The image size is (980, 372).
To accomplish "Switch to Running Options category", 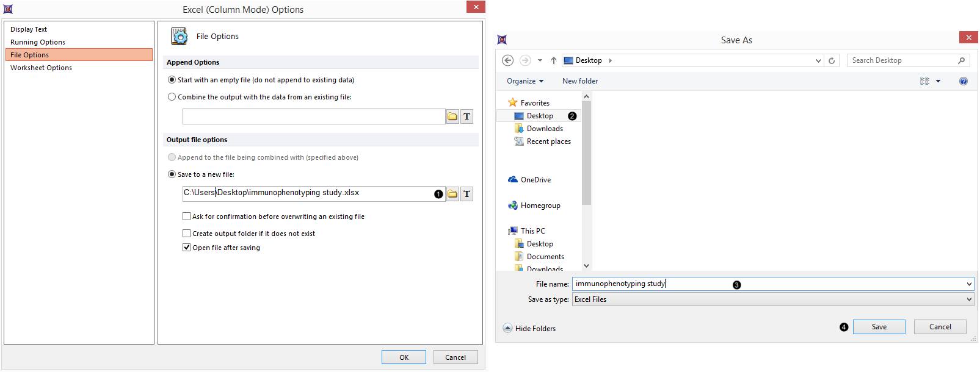I will [x=38, y=42].
